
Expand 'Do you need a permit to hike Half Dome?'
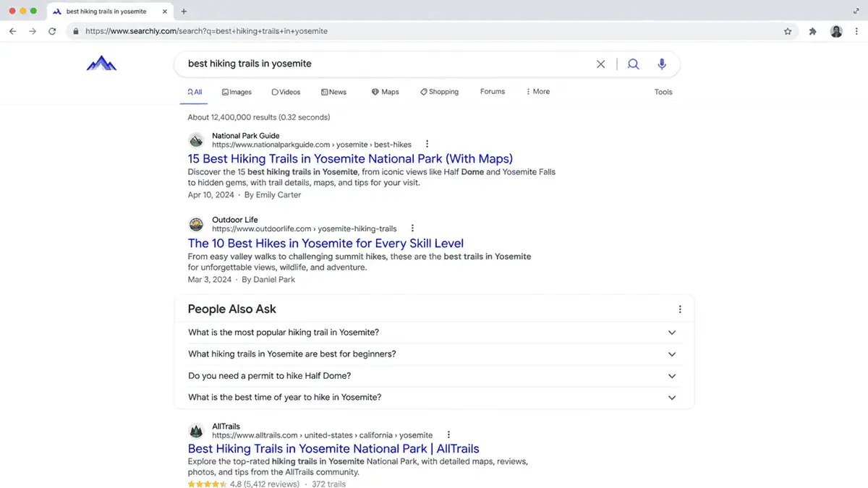point(434,376)
